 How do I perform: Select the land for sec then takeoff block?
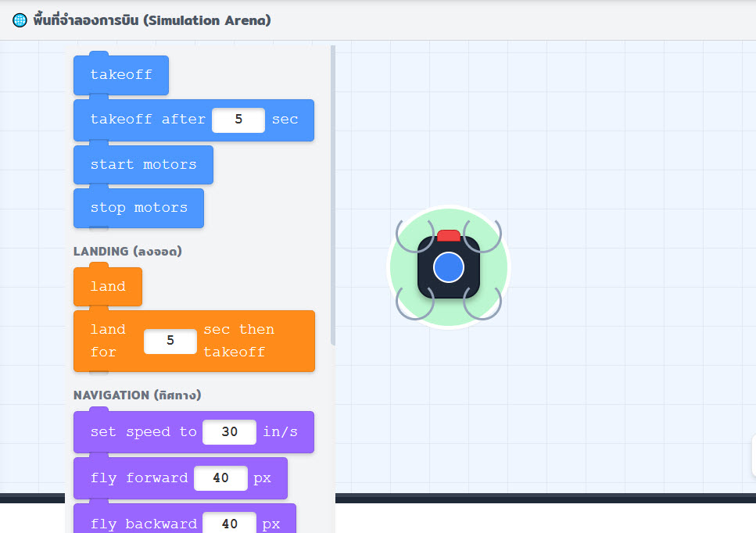coord(194,341)
